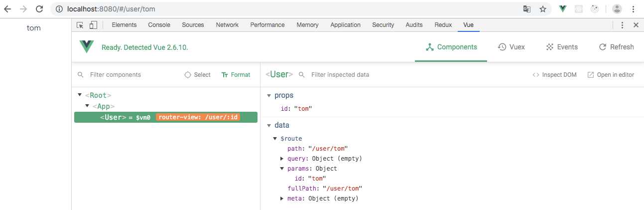This screenshot has width=644, height=210.
Task: Click Inspect DOM
Action: coord(554,75)
